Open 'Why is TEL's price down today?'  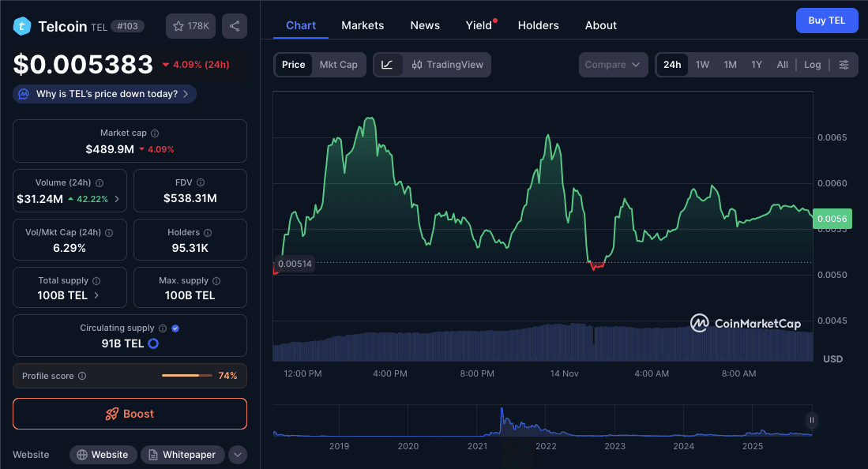tap(103, 93)
